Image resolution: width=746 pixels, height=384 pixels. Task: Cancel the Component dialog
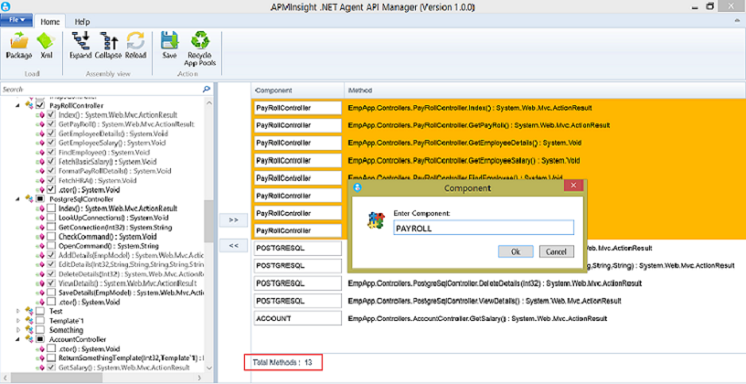(556, 252)
